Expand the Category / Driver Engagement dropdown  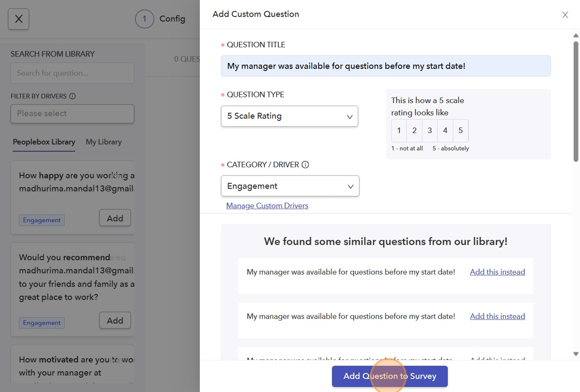pos(290,186)
